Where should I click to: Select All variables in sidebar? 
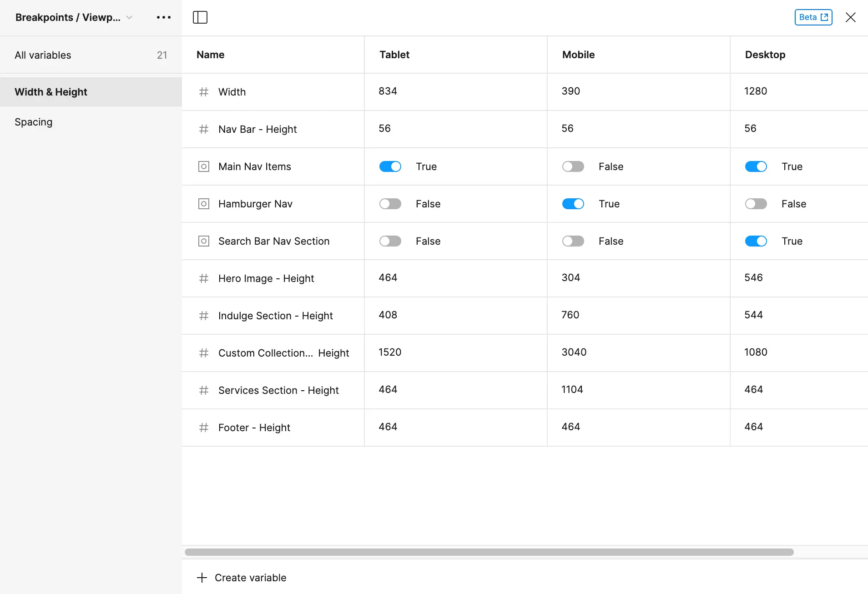coord(91,55)
